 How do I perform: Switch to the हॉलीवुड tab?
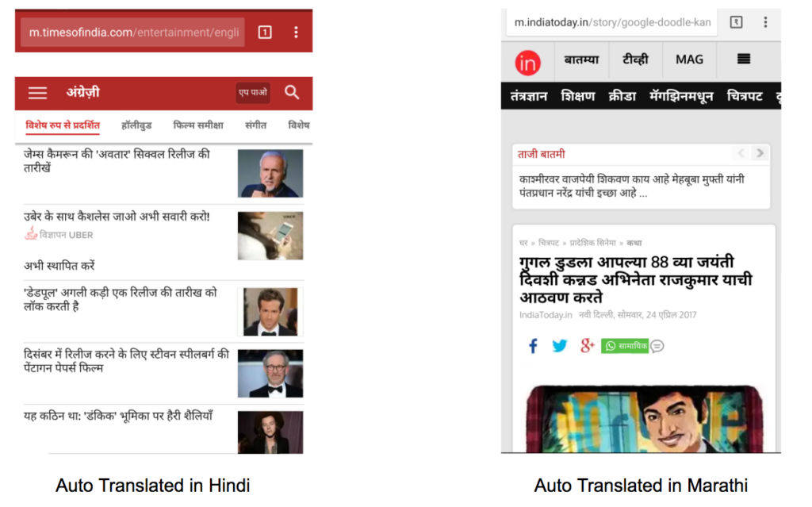coord(136,125)
